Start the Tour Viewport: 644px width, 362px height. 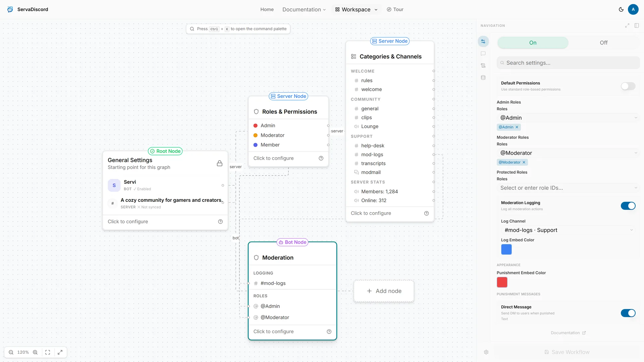click(x=395, y=9)
